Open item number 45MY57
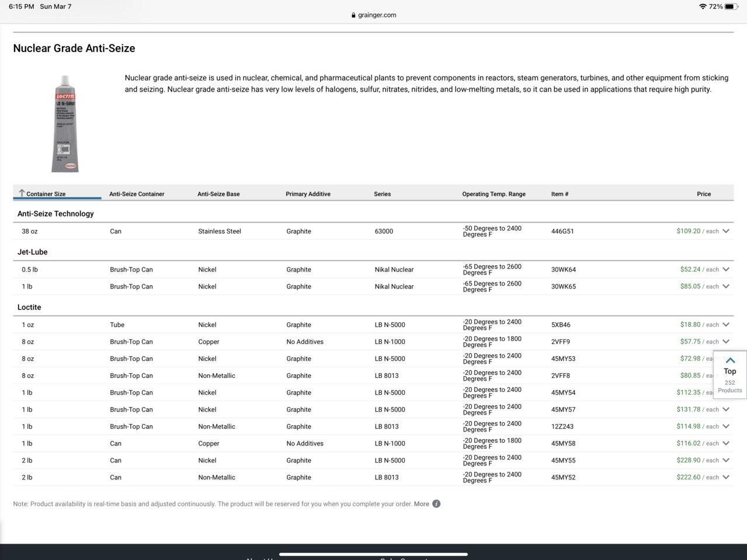This screenshot has height=560, width=747. coord(563,409)
